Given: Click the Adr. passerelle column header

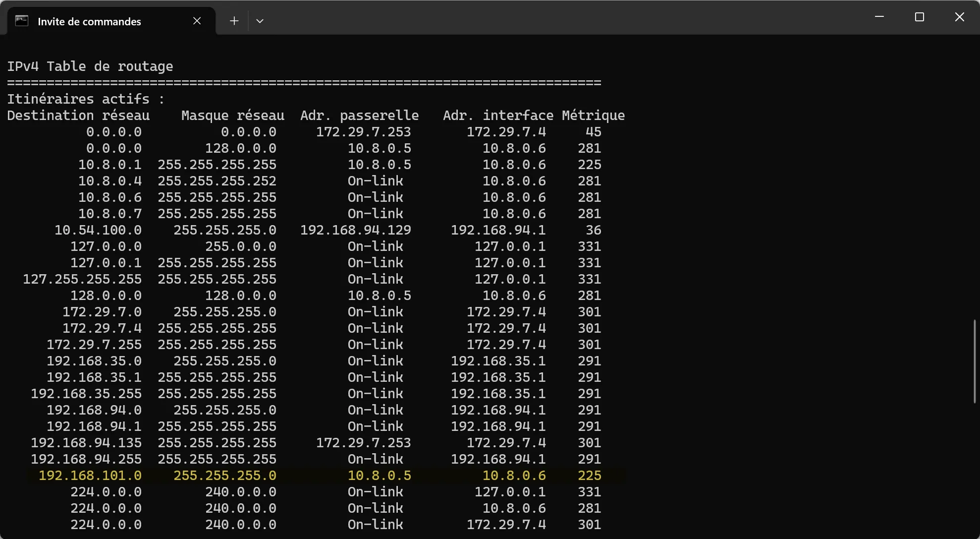Looking at the screenshot, I should 359,116.
